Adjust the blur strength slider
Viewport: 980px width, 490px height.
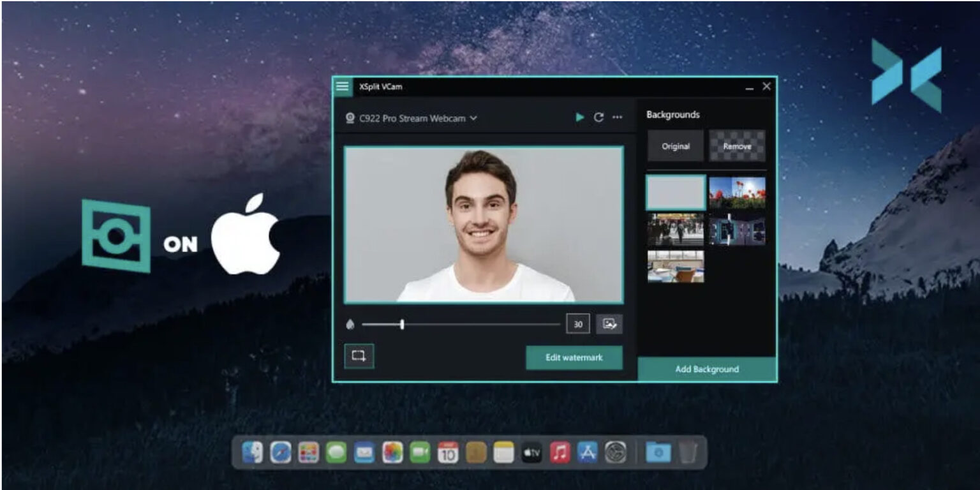point(403,324)
